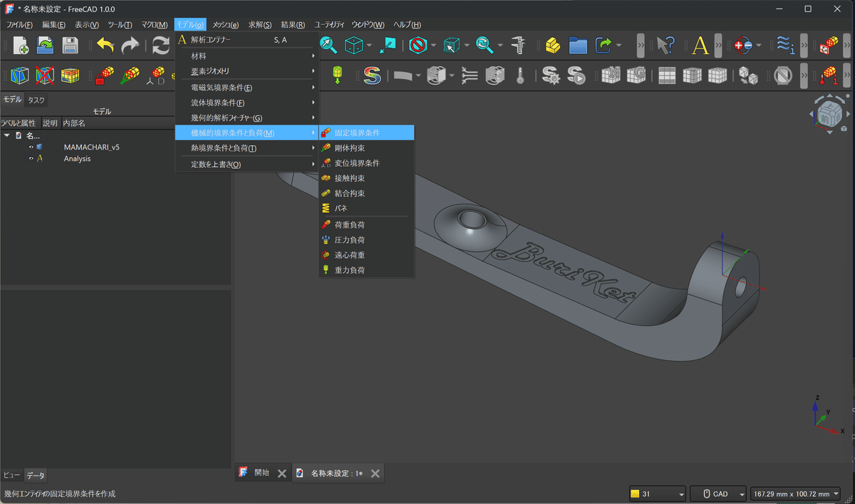Image resolution: width=855 pixels, height=504 pixels.
Task: Open the dropdown next to the isometric view icon
Action: click(x=369, y=46)
